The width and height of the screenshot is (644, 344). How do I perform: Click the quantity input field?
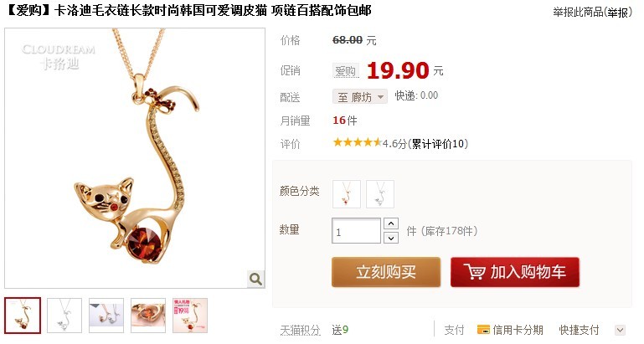[357, 231]
